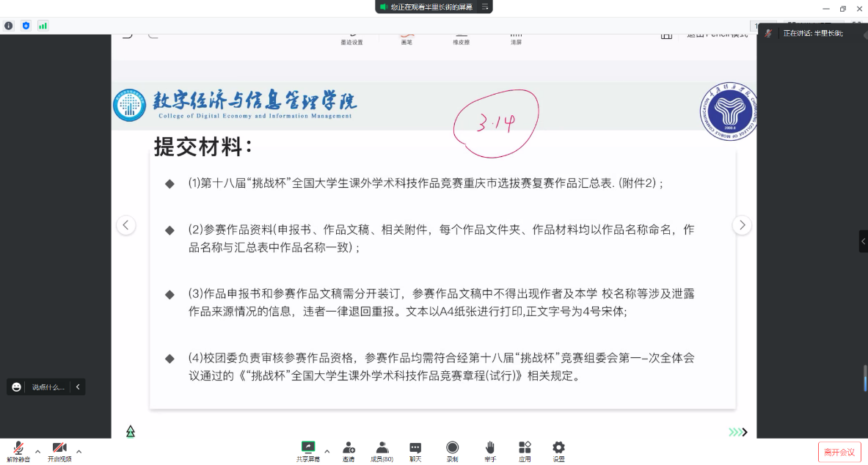Go to next slide arrow
Viewport: 868px width, 465px height.
pos(742,225)
